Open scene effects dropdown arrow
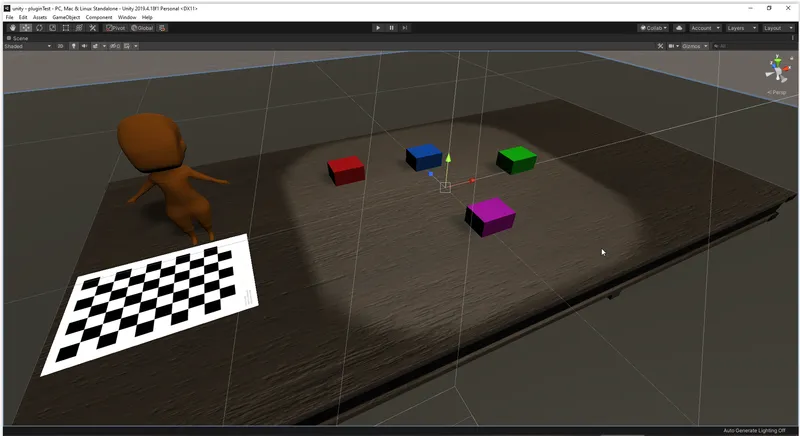The image size is (800, 436). tap(104, 46)
